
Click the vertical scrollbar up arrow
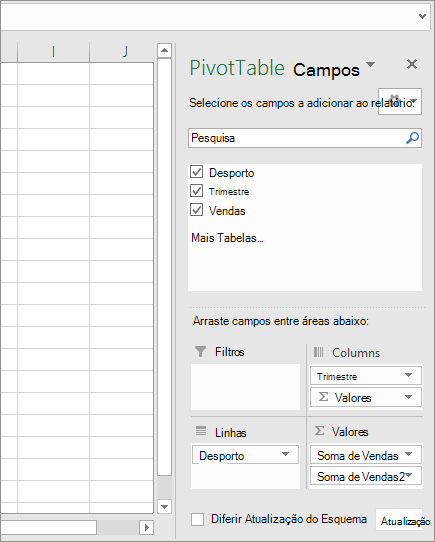point(164,50)
